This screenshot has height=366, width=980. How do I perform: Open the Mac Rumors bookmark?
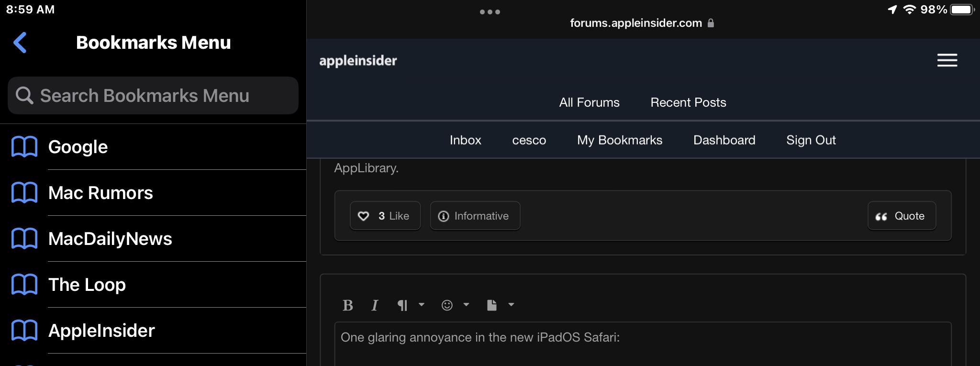coord(100,193)
